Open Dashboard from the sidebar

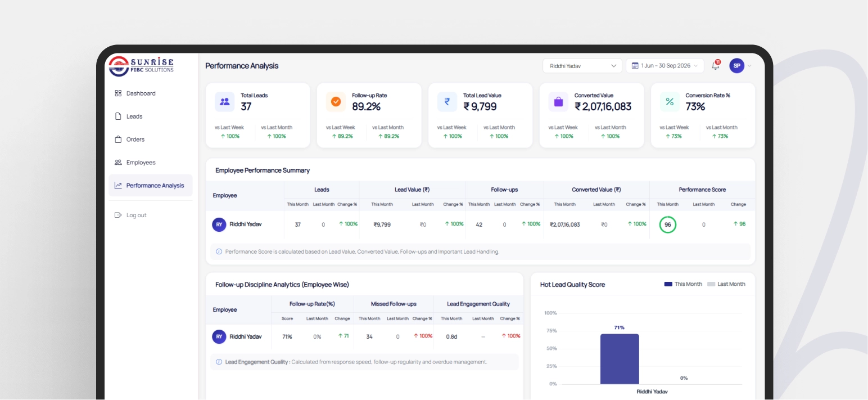(x=151, y=93)
